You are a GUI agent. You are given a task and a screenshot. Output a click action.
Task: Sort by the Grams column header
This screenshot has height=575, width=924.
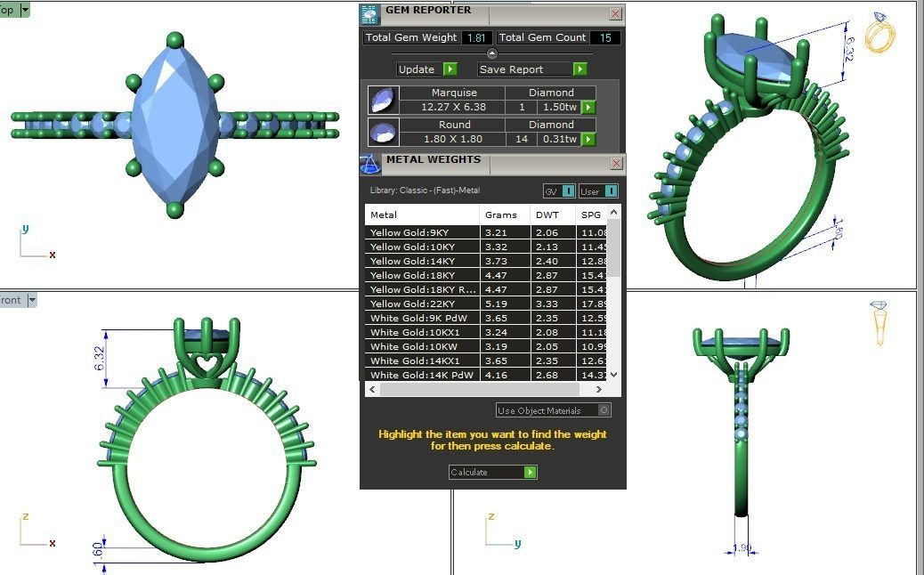click(x=505, y=215)
